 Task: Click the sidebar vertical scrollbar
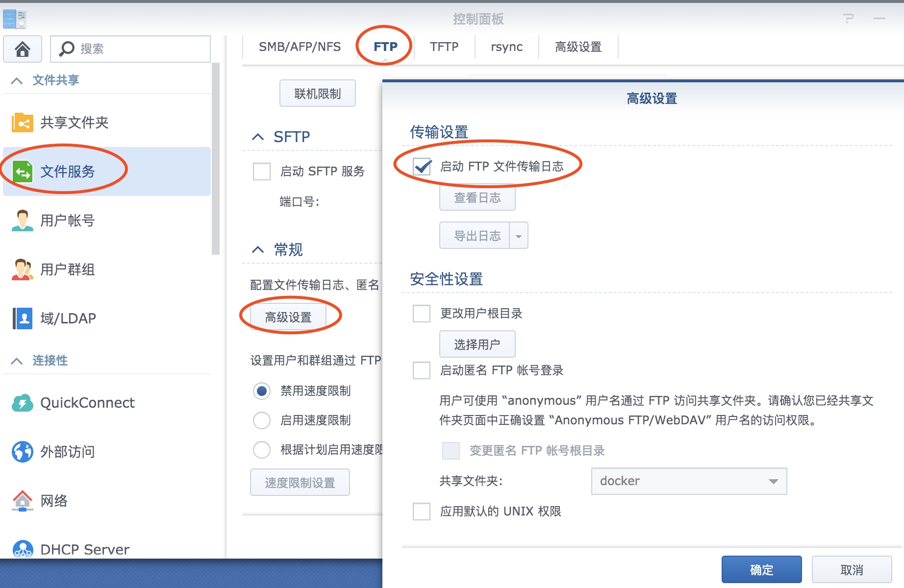click(216, 159)
